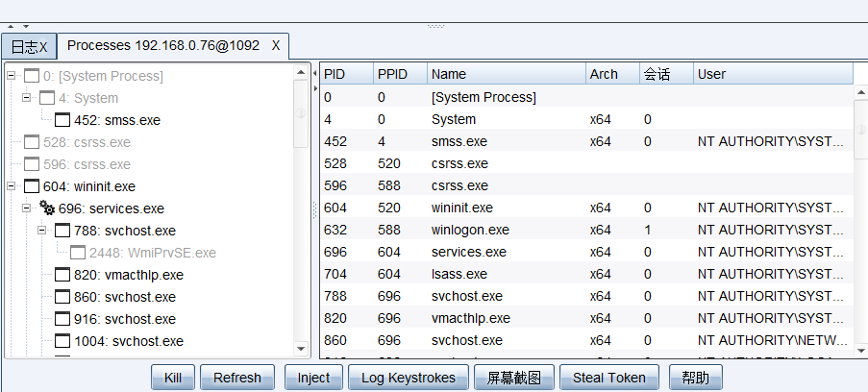Start Log Keystrokes on the selected process
This screenshot has width=868, height=392.
pyautogui.click(x=407, y=378)
